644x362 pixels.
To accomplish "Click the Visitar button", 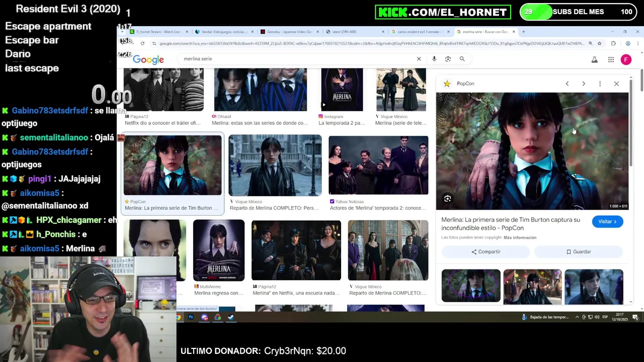I will point(607,222).
